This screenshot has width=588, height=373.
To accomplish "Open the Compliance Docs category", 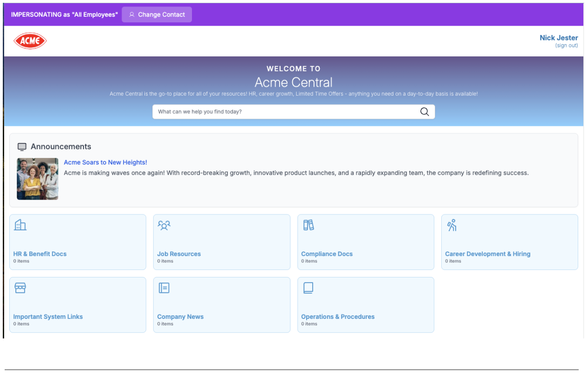I will tap(366, 242).
